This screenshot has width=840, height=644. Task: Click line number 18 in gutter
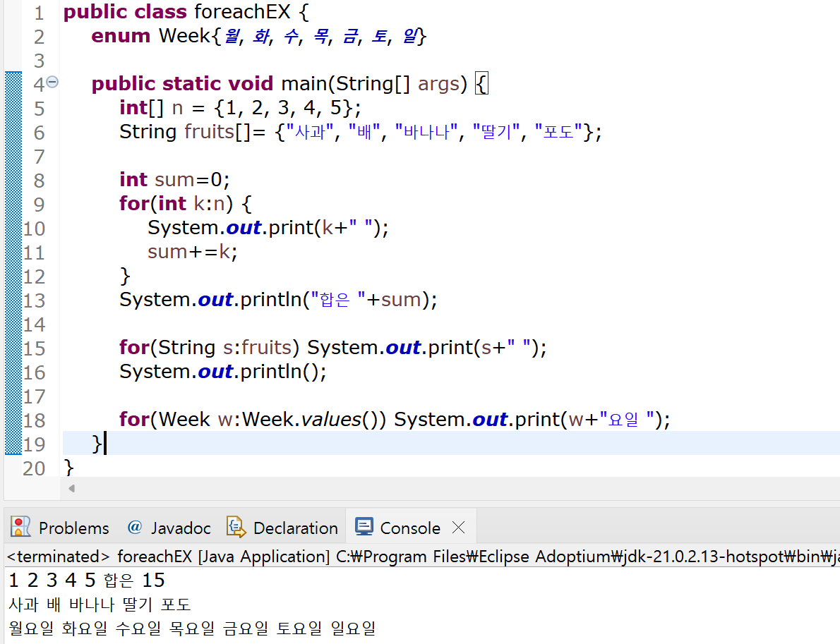click(35, 420)
